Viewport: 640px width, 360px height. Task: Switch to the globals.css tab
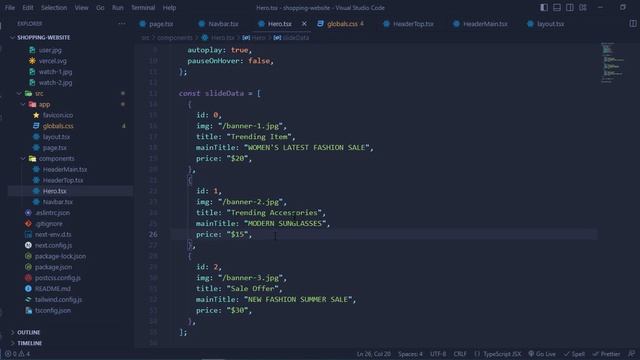click(x=341, y=24)
